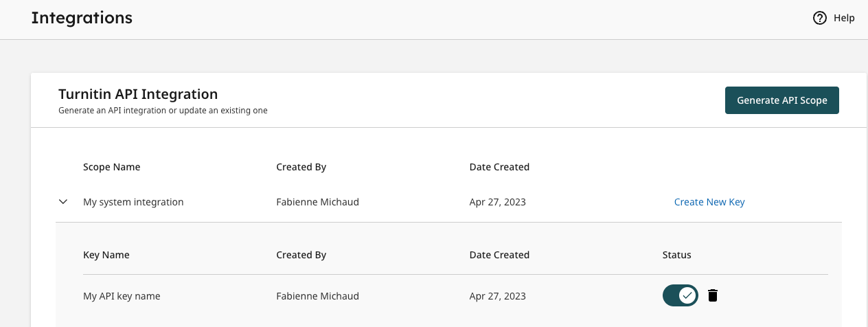Click the Help question mark icon
Viewport: 868px width, 327px height.
point(819,19)
